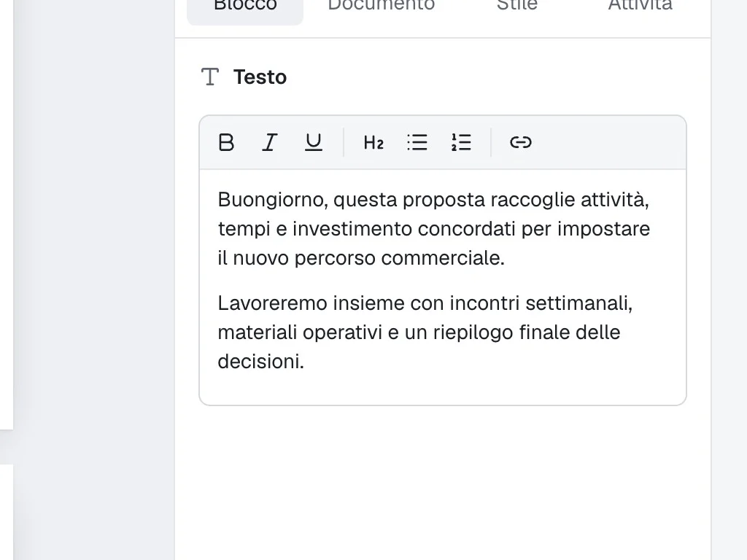The image size is (747, 560).
Task: Click the paragraph starting with Lavoreremo
Action: point(425,332)
